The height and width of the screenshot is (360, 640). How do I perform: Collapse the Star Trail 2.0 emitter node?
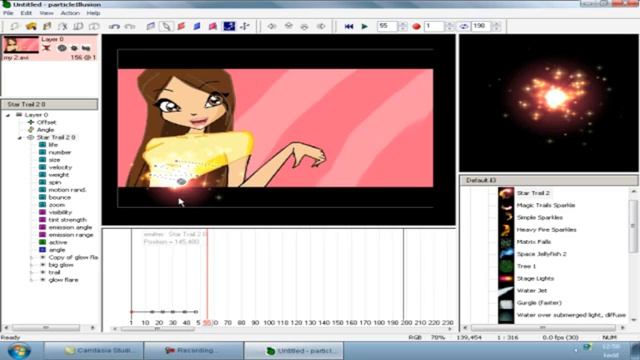click(x=19, y=138)
